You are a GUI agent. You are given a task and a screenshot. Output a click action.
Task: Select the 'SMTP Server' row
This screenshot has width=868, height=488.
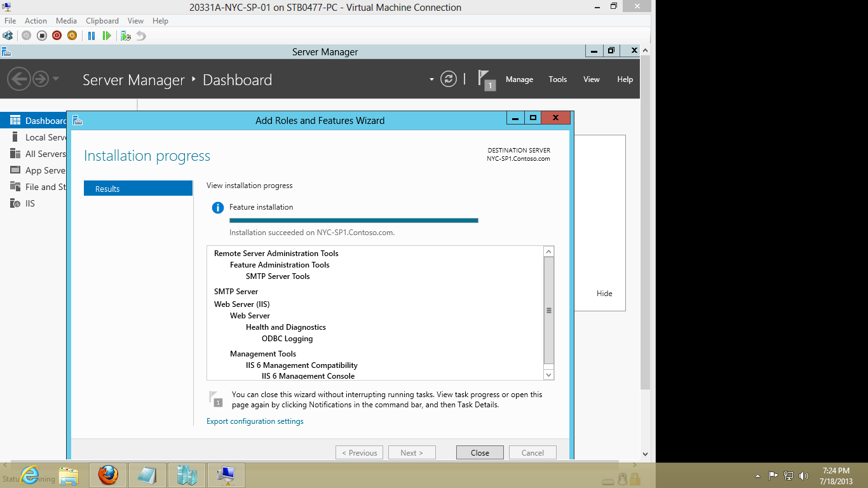click(x=236, y=292)
